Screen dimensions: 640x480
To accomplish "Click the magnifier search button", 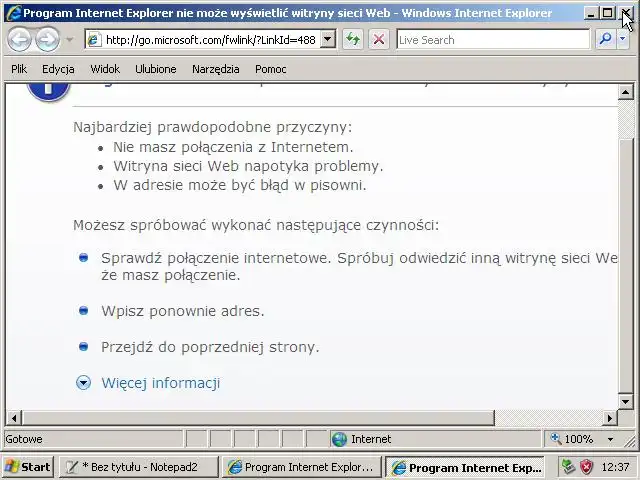I will point(606,39).
